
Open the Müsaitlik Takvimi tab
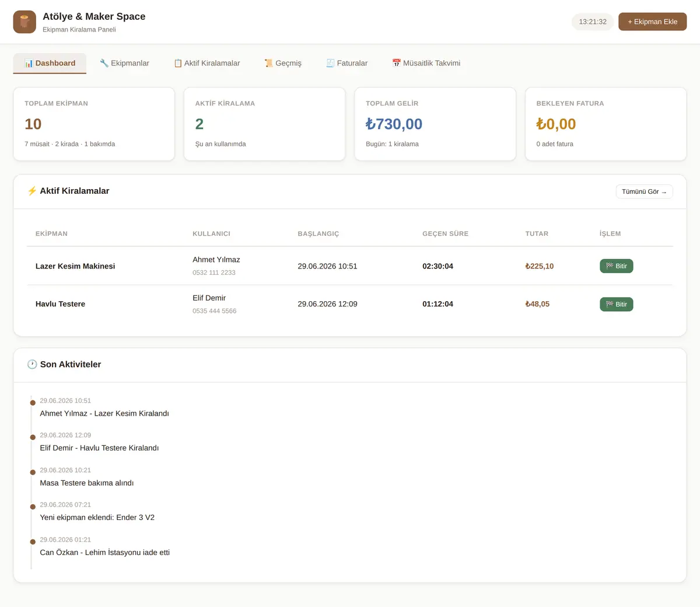[x=426, y=63]
